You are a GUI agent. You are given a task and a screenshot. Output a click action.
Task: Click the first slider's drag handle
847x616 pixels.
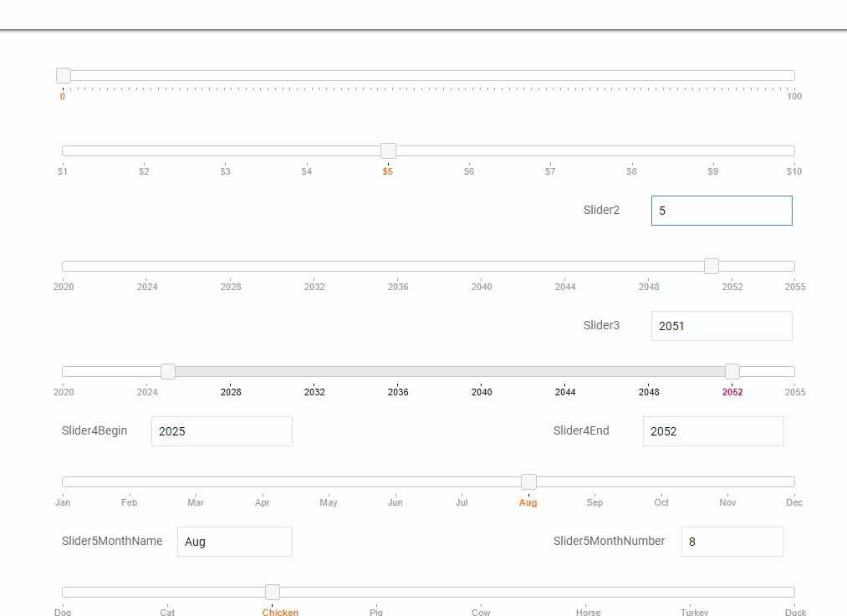point(64,75)
